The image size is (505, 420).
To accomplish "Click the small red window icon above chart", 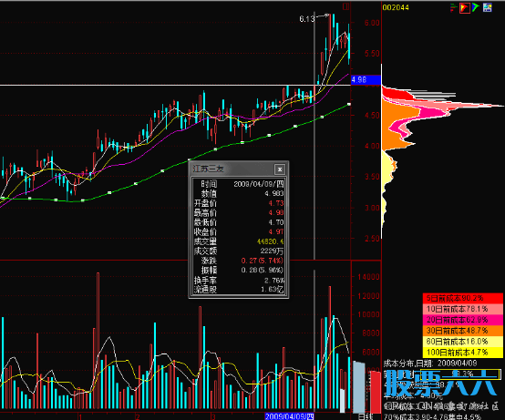I will coord(345,6).
